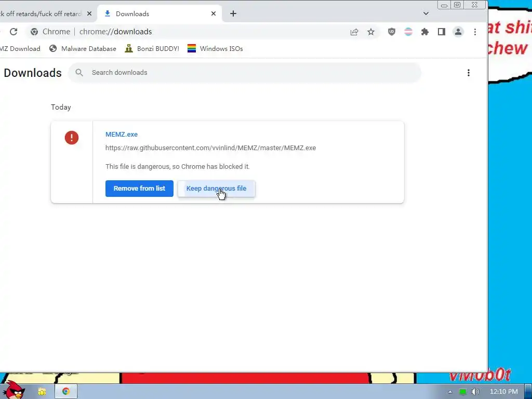The height and width of the screenshot is (399, 532).
Task: Open the Malware Database bookmark
Action: (x=83, y=48)
